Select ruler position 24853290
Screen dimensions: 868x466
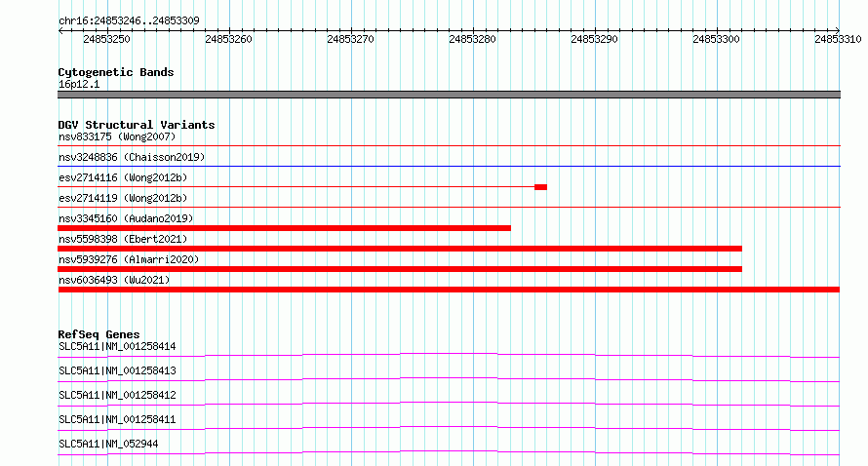(594, 39)
